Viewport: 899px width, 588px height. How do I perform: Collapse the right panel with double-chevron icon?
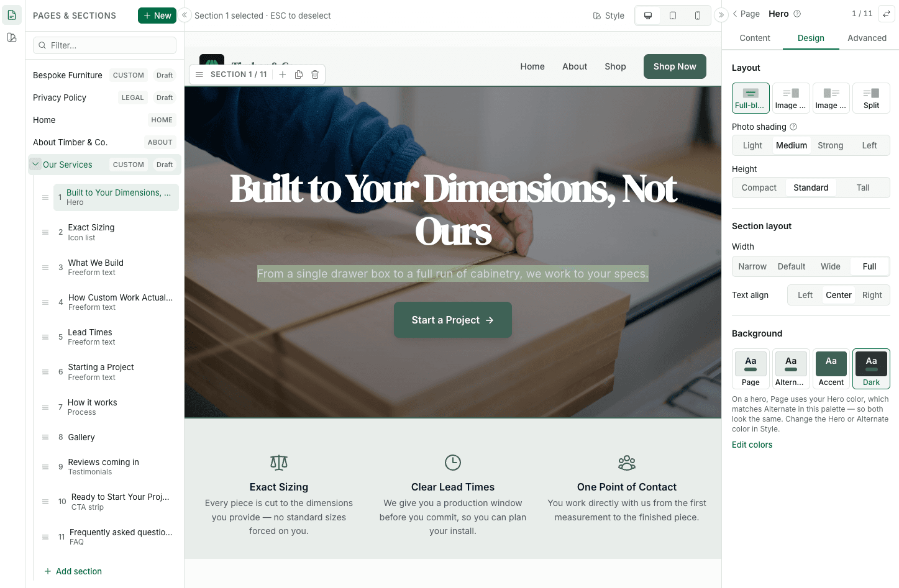point(721,15)
